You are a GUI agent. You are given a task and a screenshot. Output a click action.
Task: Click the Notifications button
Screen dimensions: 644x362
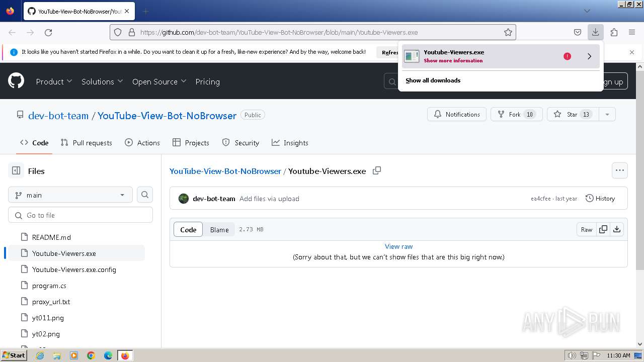(x=457, y=114)
